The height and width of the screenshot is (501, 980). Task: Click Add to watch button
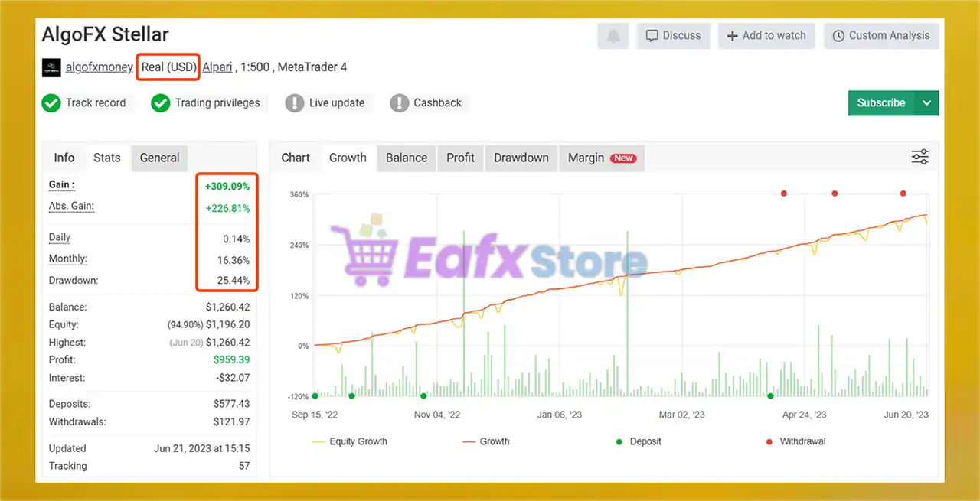[x=766, y=36]
